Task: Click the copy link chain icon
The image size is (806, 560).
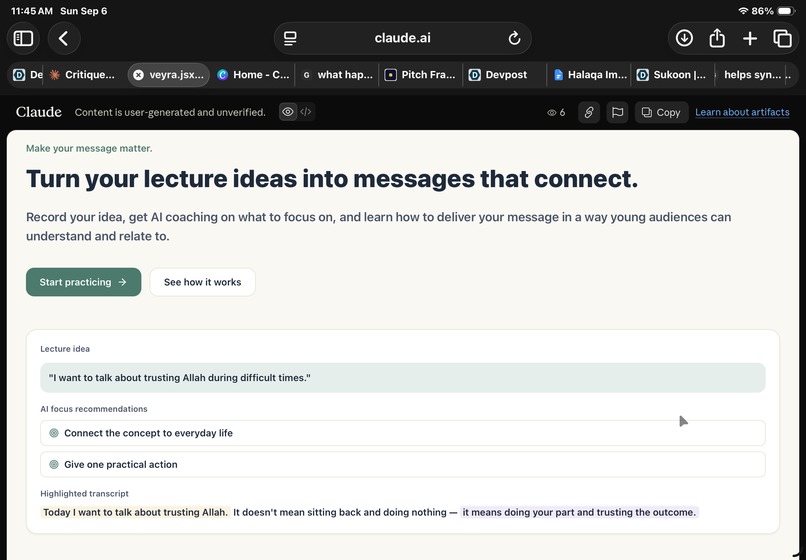Action: point(589,112)
